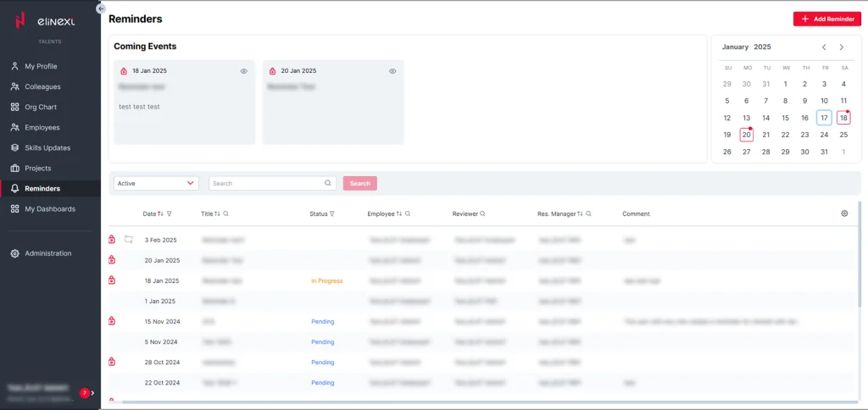Viewport: 868px width, 410px height.
Task: Select January 18 in the calendar
Action: point(843,118)
